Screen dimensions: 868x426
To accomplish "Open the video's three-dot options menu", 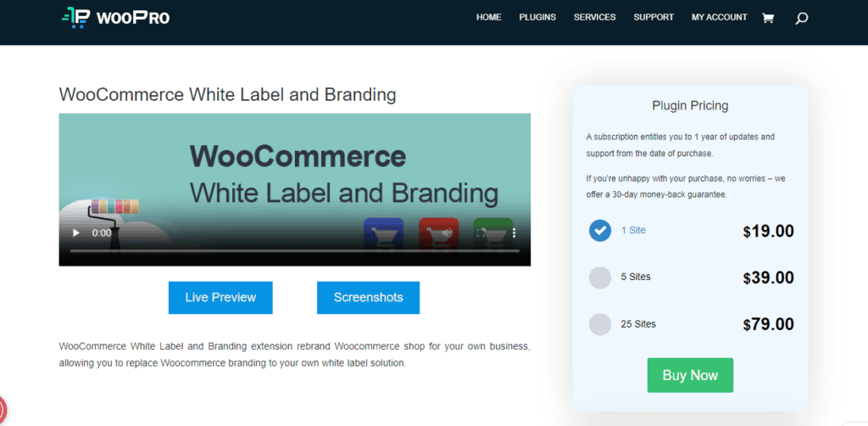I will click(514, 233).
